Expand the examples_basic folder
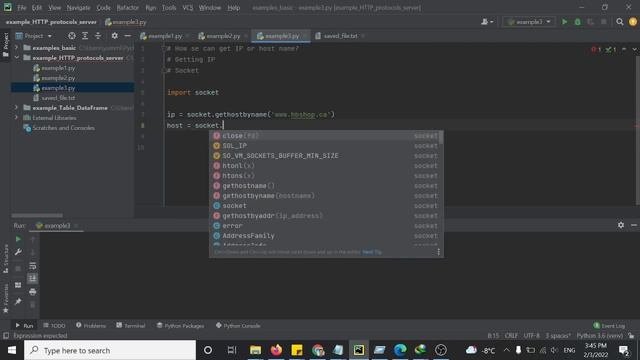 pyautogui.click(x=16, y=48)
